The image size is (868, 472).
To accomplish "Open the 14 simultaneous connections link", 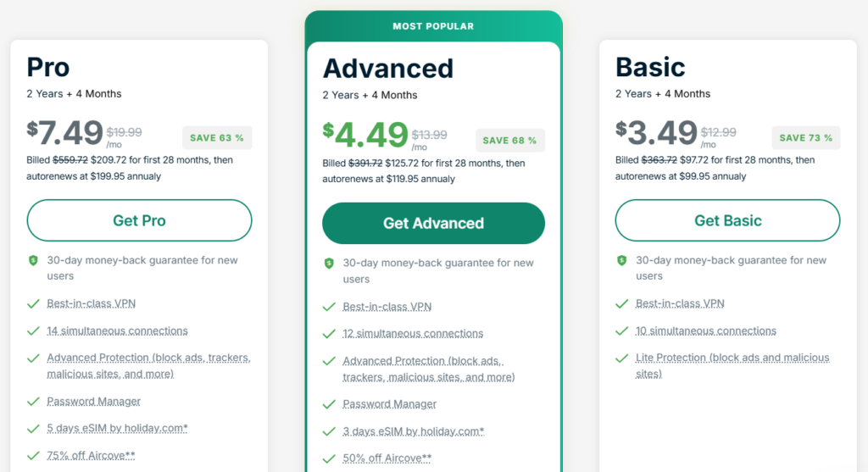I will point(117,330).
